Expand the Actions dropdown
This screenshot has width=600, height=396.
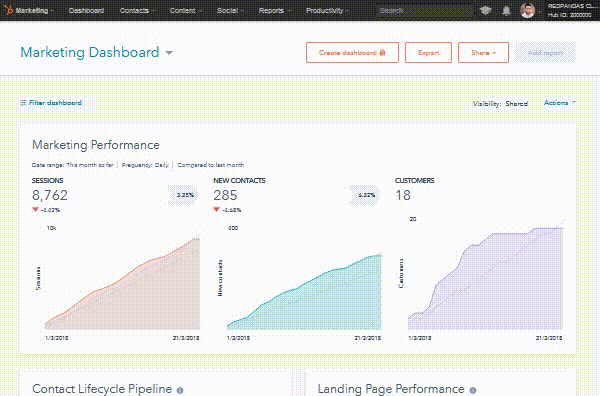[560, 103]
